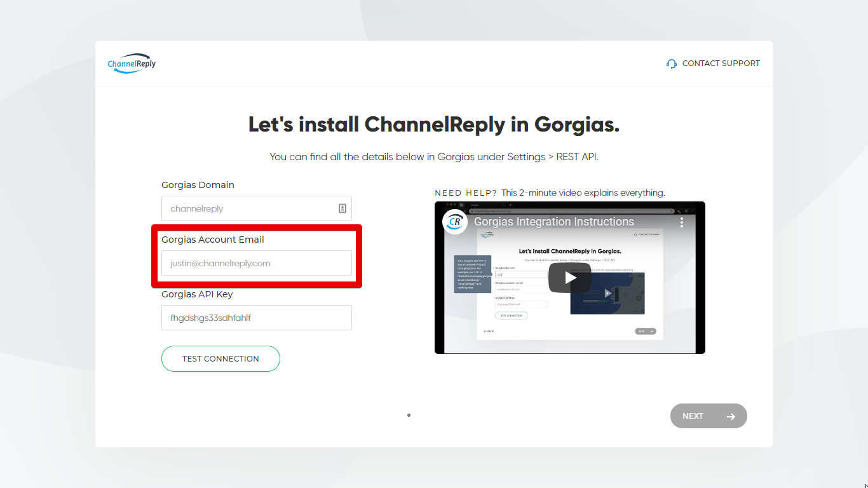Click the Gorgias Account Email label
868x488 pixels.
point(213,240)
